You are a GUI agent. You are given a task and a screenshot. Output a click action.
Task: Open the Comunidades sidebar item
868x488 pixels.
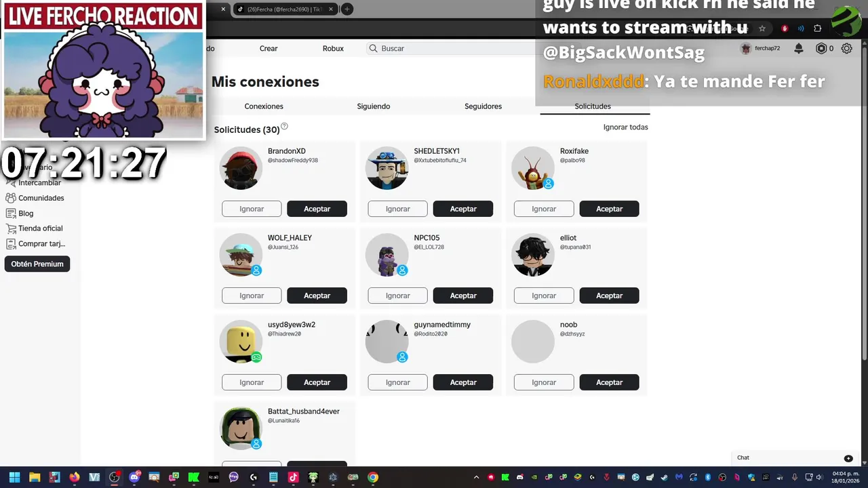click(35, 198)
